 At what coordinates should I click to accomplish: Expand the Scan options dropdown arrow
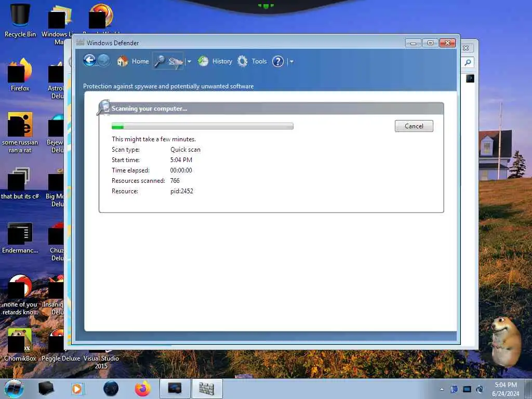[x=189, y=61]
